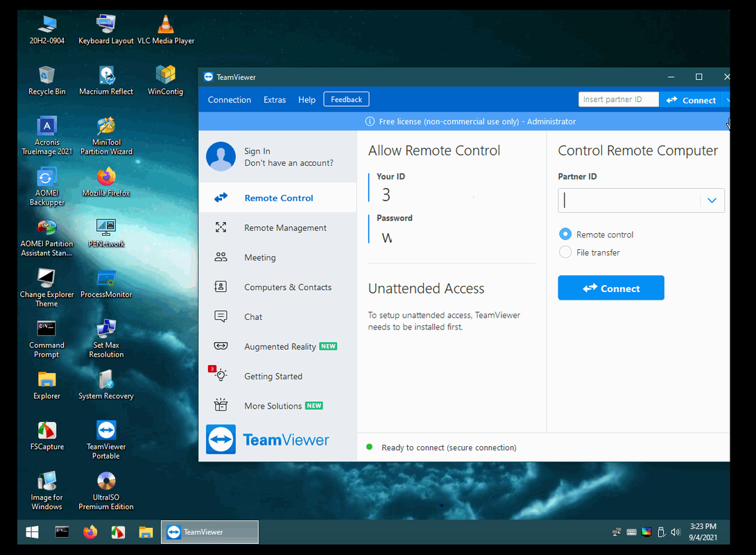Launch VLC Media Player from desktop
Screen dimensions: 756x555
tap(165, 30)
